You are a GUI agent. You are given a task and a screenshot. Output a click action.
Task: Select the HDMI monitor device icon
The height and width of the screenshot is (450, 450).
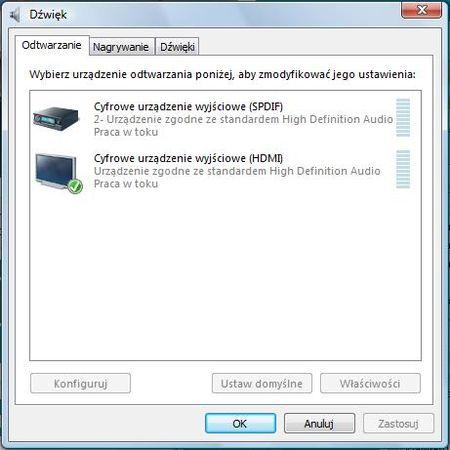click(x=59, y=173)
